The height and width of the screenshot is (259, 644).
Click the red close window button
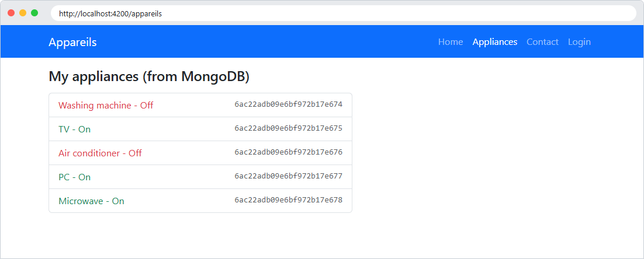click(x=11, y=13)
